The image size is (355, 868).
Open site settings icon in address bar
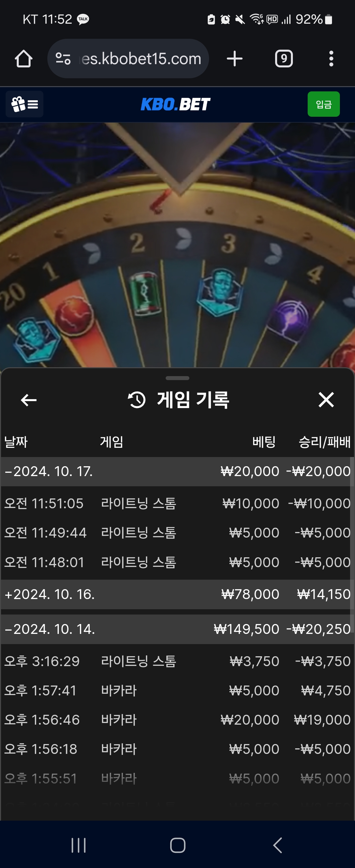click(63, 59)
